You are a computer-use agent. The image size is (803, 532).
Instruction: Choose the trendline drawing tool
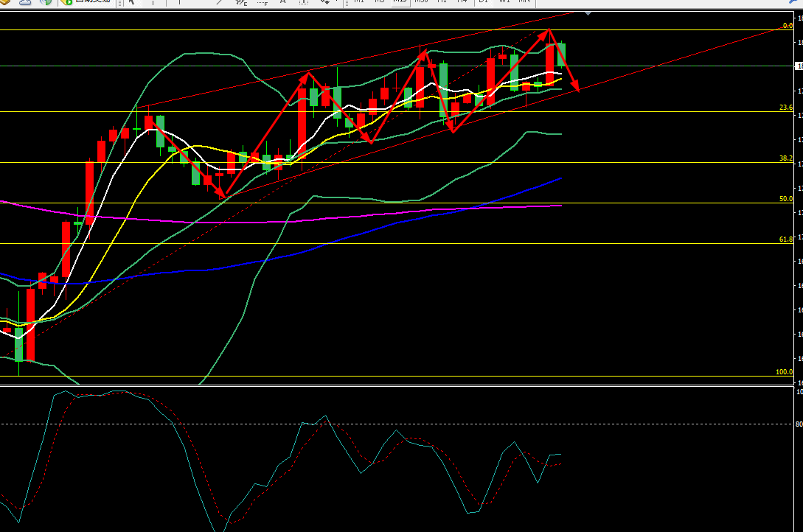click(x=219, y=1)
